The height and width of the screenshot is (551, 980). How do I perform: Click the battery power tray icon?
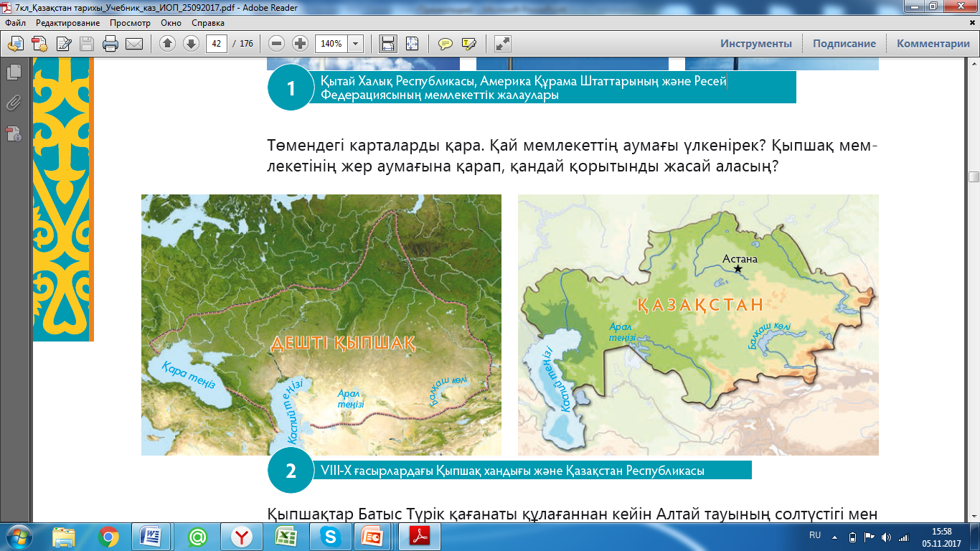852,537
